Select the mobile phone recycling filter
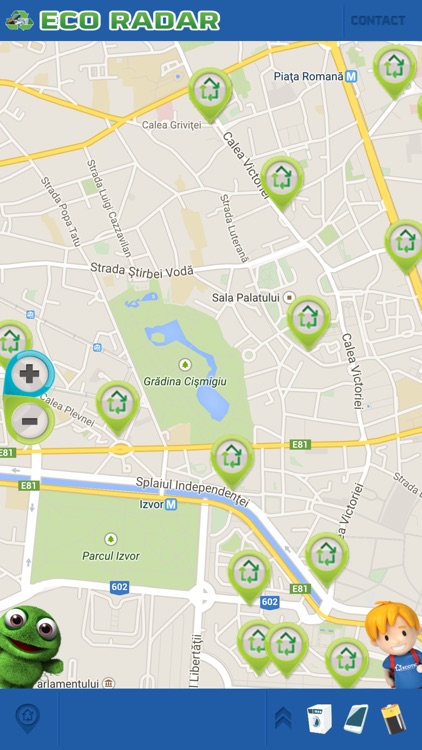This screenshot has height=750, width=422. [x=356, y=719]
